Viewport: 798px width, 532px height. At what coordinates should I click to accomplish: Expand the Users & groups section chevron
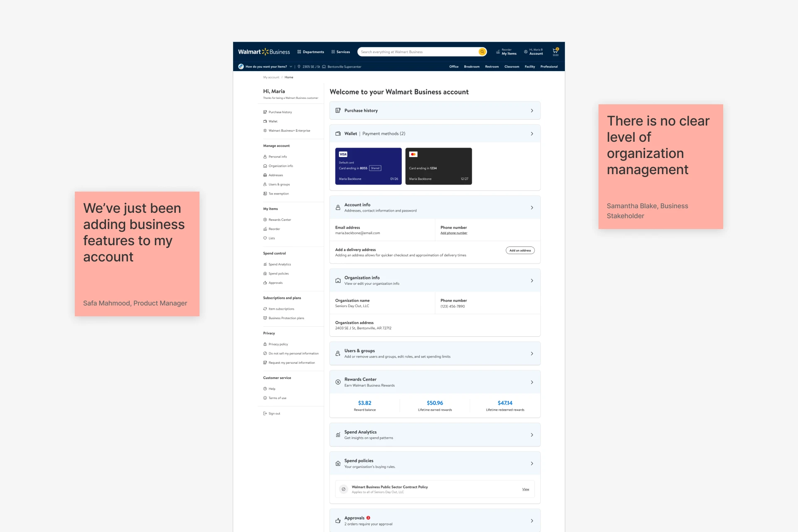[532, 353]
